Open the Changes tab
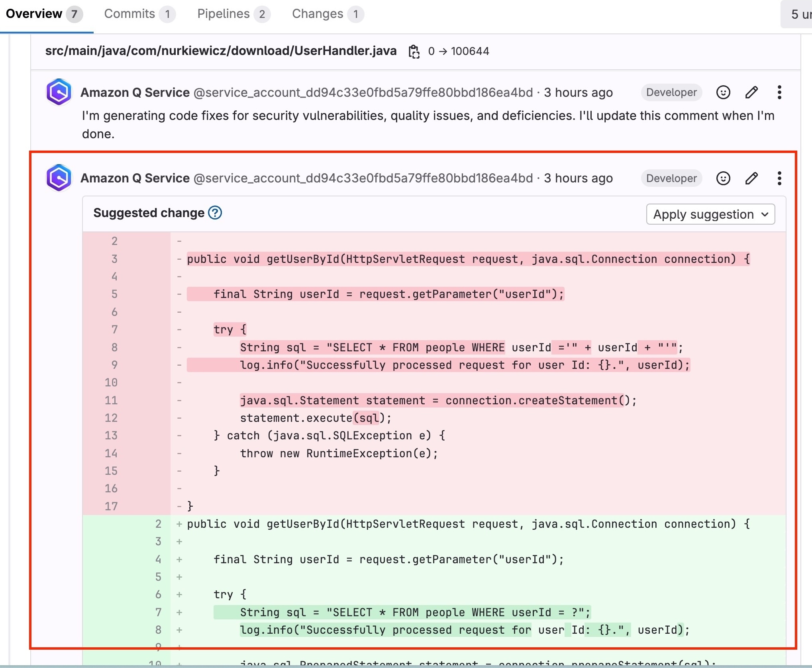Image resolution: width=812 pixels, height=668 pixels. [328, 14]
